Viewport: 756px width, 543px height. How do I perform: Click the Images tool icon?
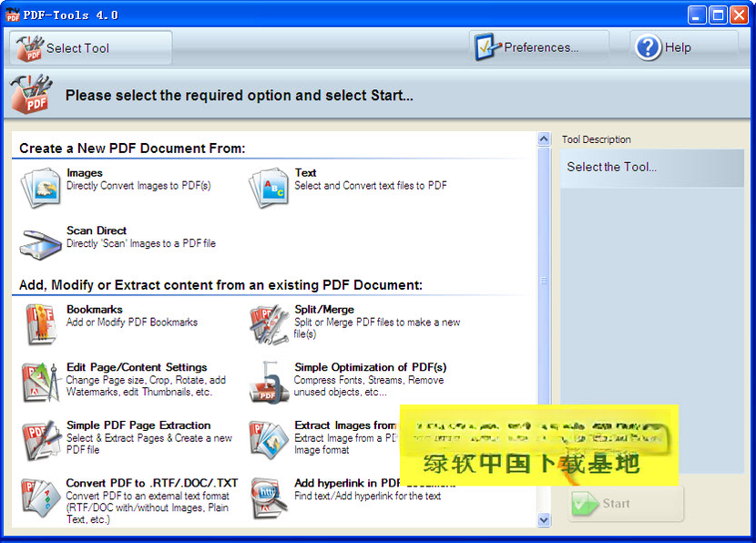(x=41, y=188)
